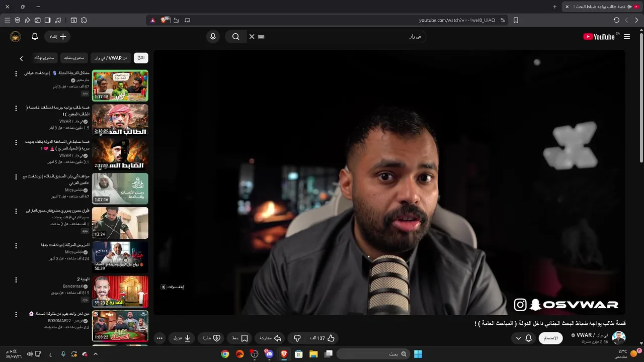Viewport: 644px width, 362px height.
Task: Open Brave Shields lion icon
Action: pyautogui.click(x=164, y=20)
